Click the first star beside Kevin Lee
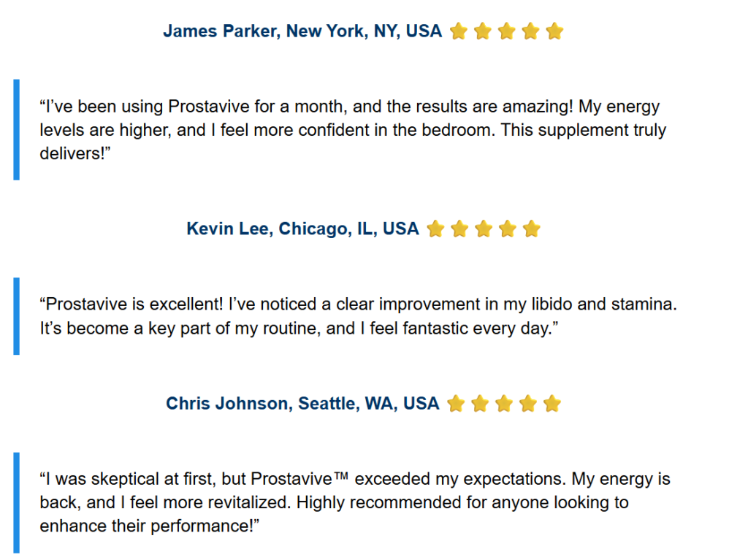Viewport: 748px width, 560px height. pos(435,229)
